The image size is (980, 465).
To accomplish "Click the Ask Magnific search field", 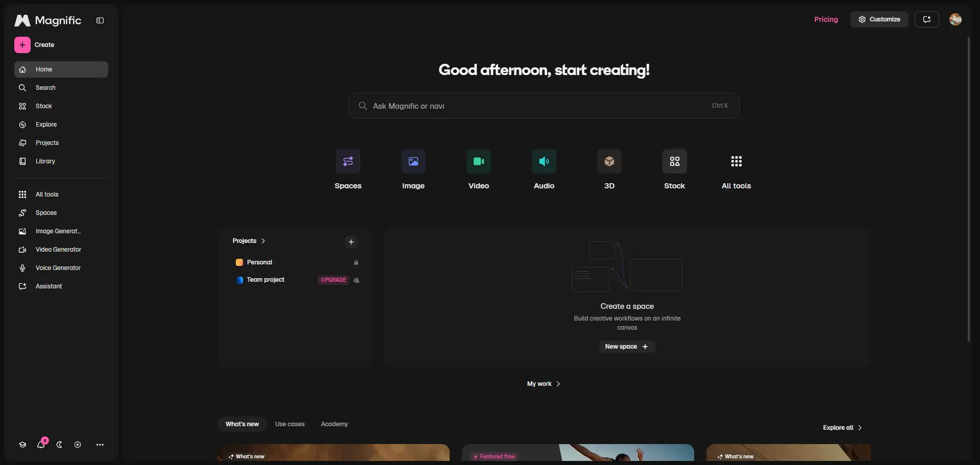I will (544, 106).
